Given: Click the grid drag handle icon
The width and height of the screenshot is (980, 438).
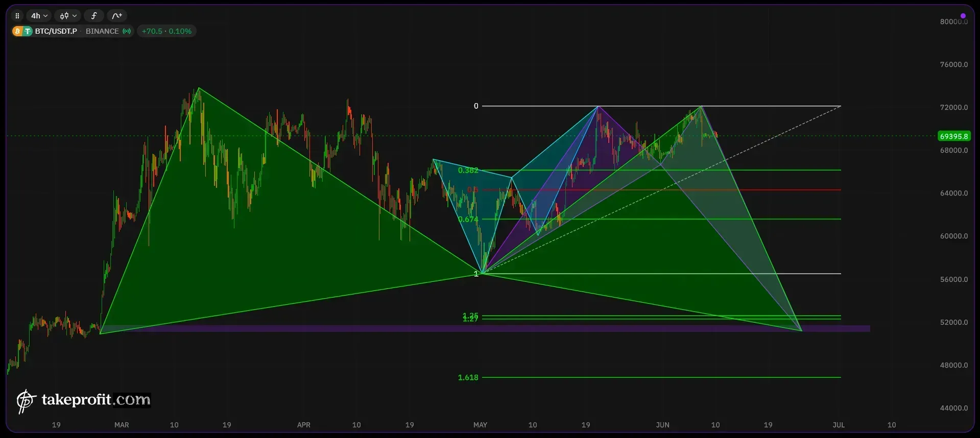Looking at the screenshot, I should [x=17, y=16].
